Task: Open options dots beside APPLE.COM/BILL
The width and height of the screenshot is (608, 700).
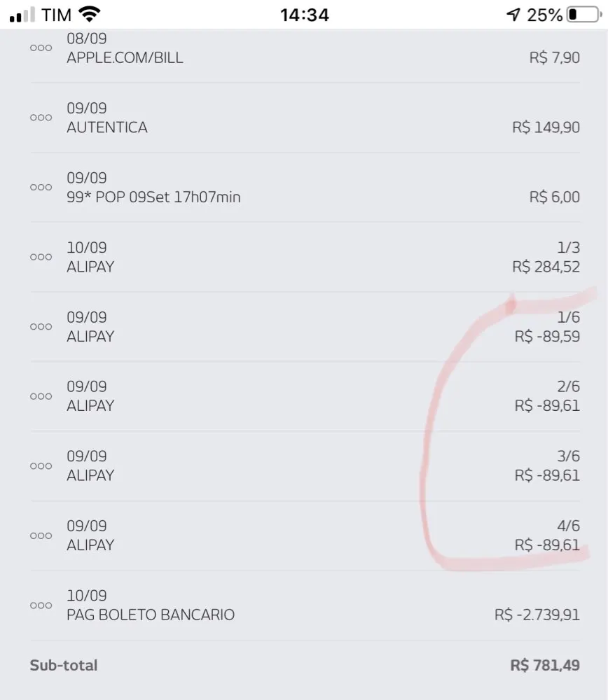Action: pos(41,48)
